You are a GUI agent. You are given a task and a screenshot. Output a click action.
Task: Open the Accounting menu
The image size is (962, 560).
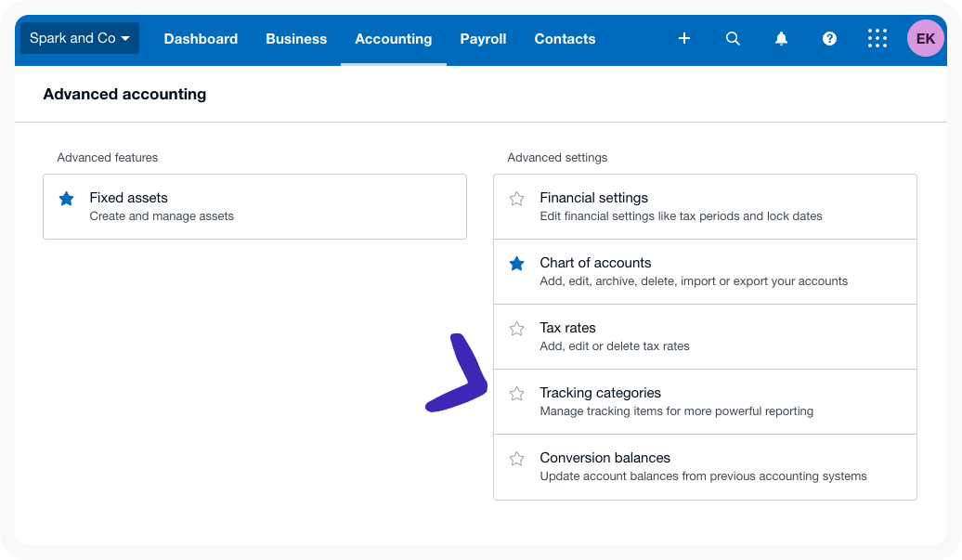(393, 39)
